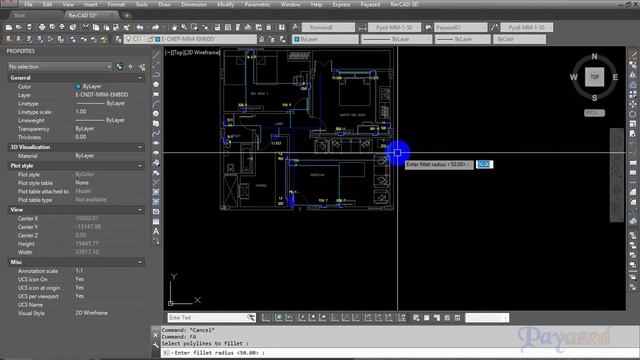Select the Zoom realtime magnifier tool
The width and height of the screenshot is (640, 360).
[x=184, y=27]
